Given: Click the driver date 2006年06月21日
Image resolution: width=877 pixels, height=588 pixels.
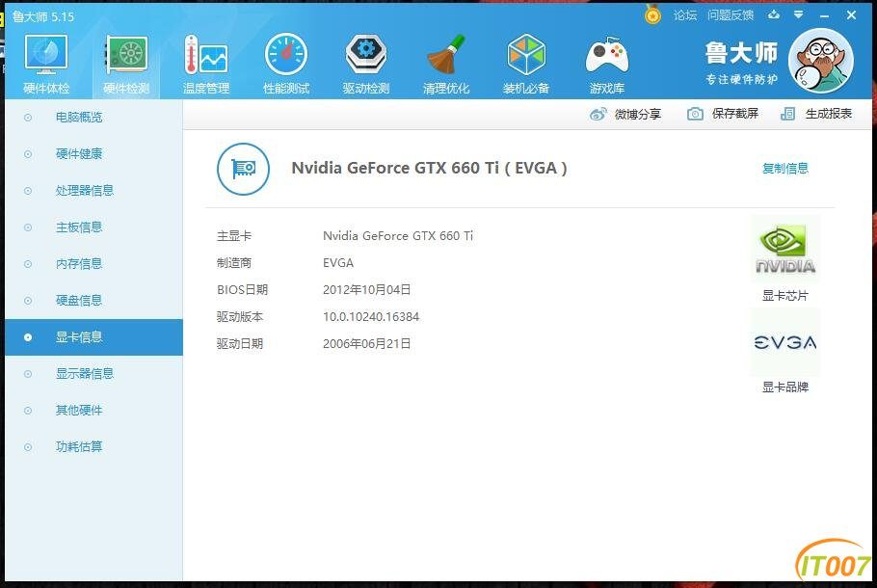Looking at the screenshot, I should pyautogui.click(x=367, y=344).
